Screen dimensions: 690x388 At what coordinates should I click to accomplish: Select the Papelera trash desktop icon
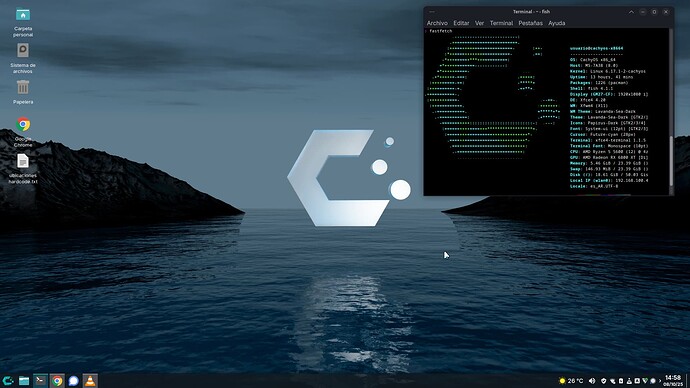pyautogui.click(x=23, y=92)
